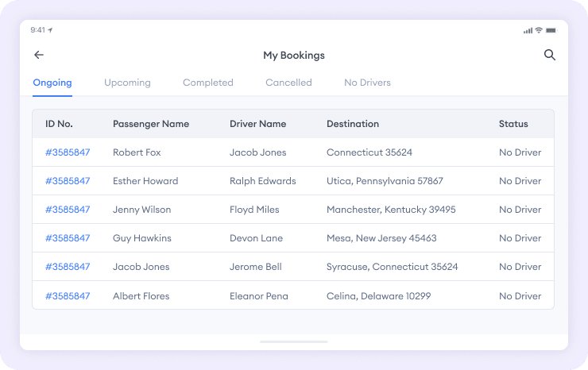Tap the battery icon in status bar
This screenshot has height=370, width=588.
pyautogui.click(x=551, y=30)
